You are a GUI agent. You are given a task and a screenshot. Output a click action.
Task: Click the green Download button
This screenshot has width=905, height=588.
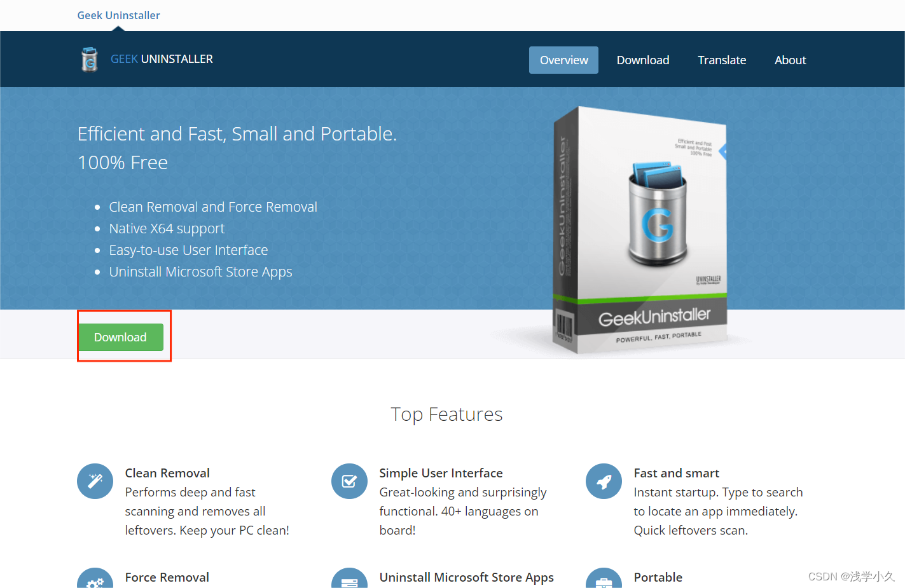pyautogui.click(x=120, y=337)
